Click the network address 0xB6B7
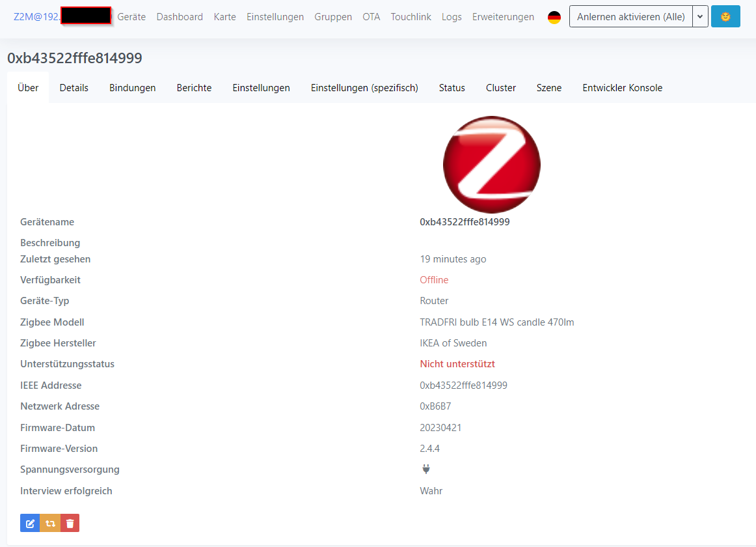The width and height of the screenshot is (756, 547). pos(435,406)
